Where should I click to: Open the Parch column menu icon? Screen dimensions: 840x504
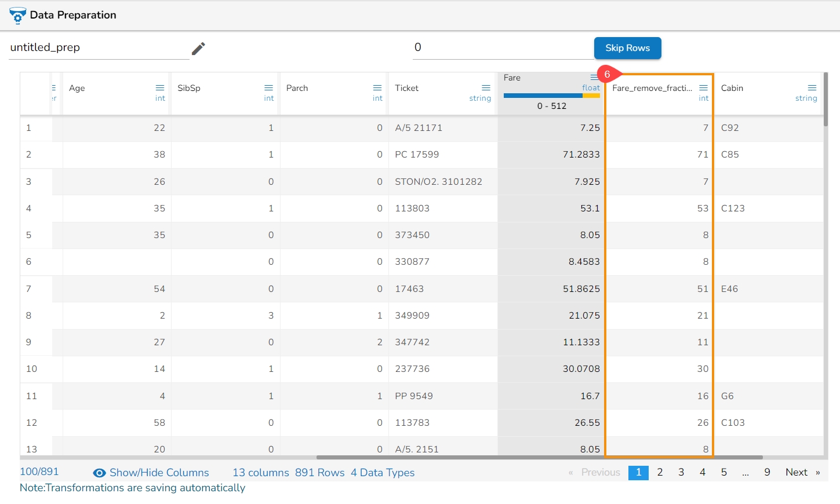(377, 88)
